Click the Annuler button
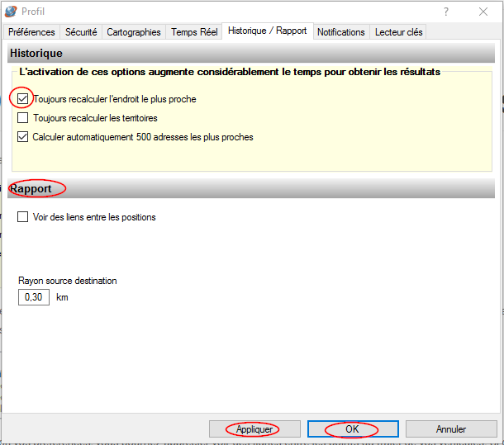This screenshot has width=504, height=445. (x=451, y=429)
